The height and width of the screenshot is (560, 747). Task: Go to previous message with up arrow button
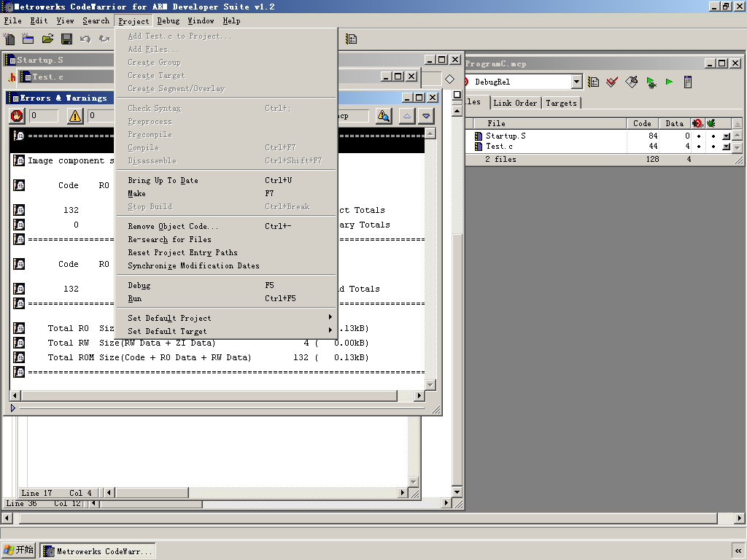click(x=407, y=116)
